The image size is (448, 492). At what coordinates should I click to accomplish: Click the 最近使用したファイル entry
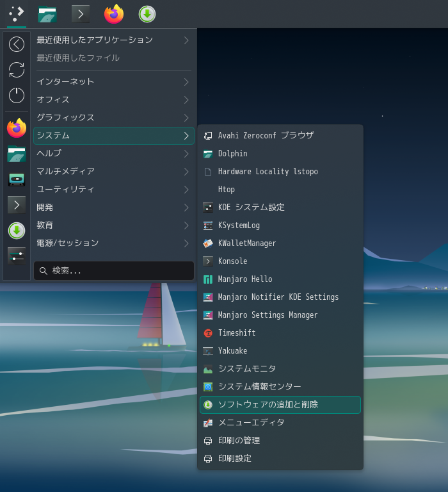click(x=114, y=58)
